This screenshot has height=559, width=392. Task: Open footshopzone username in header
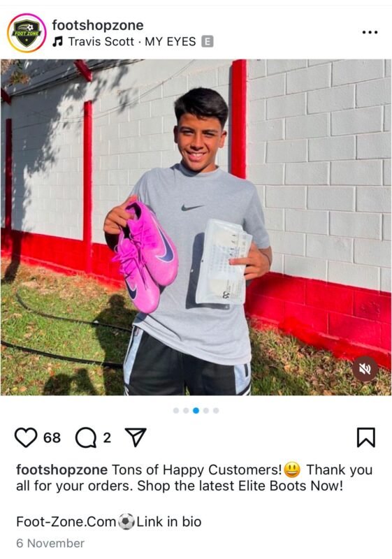98,25
